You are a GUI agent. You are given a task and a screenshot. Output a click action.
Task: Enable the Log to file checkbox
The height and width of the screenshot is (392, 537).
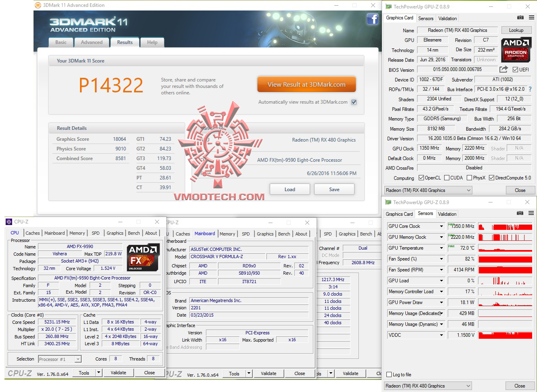point(389,375)
